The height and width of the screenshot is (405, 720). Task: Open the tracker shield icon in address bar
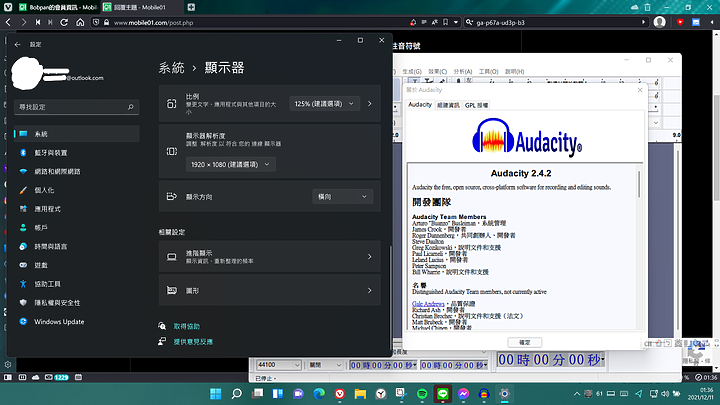96,22
